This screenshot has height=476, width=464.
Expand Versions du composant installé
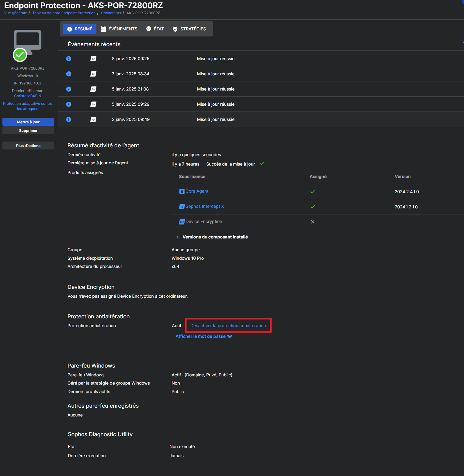[x=212, y=237]
